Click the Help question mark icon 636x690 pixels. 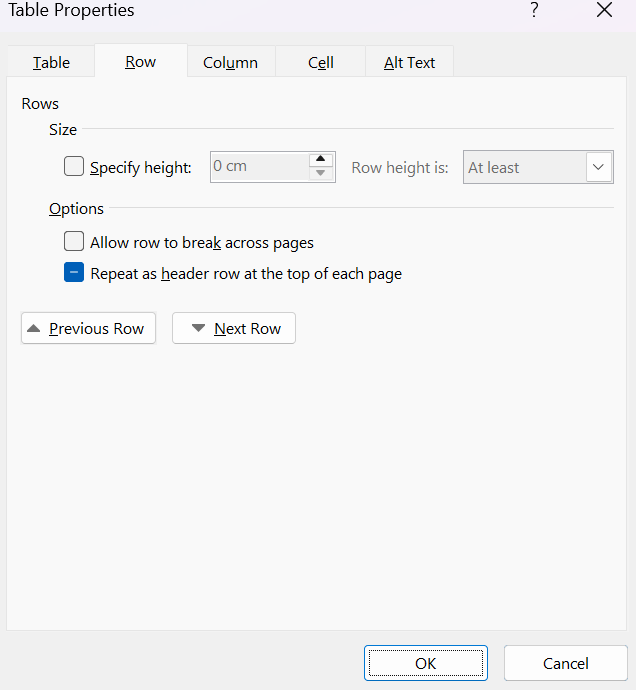click(535, 11)
